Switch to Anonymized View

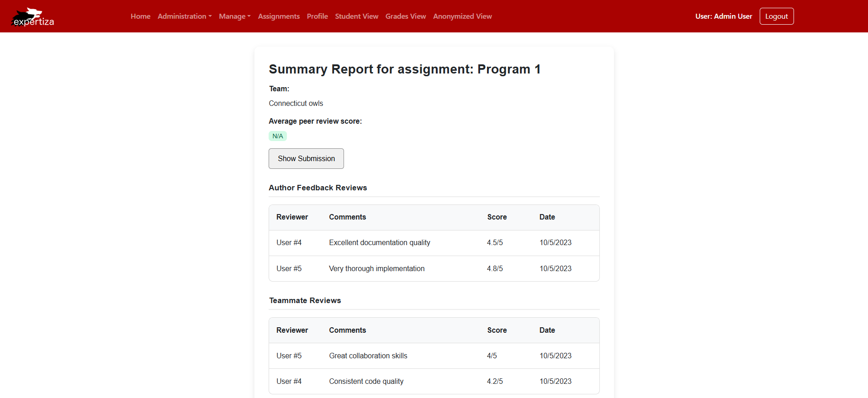[462, 16]
